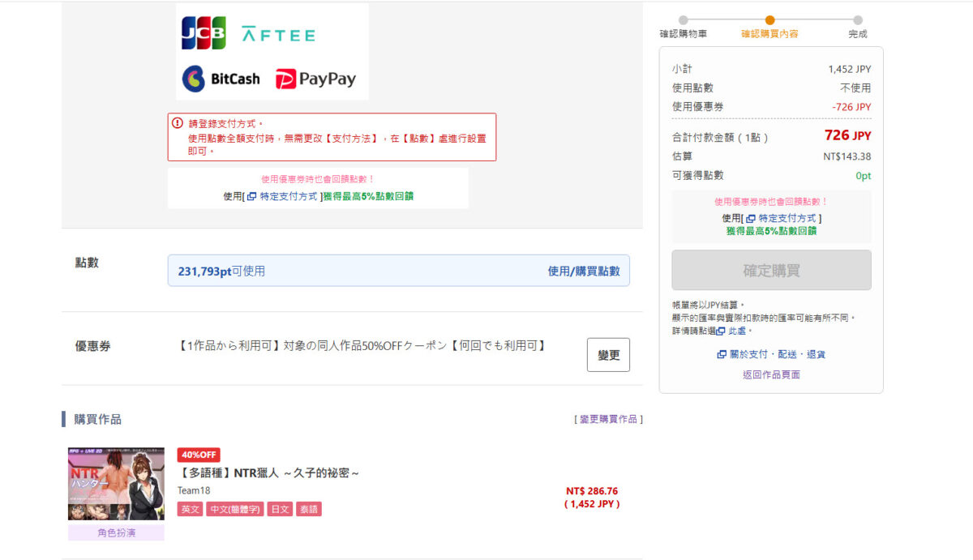Click the 完成 step indicator
Image resolution: width=973 pixels, height=560 pixels.
858,28
